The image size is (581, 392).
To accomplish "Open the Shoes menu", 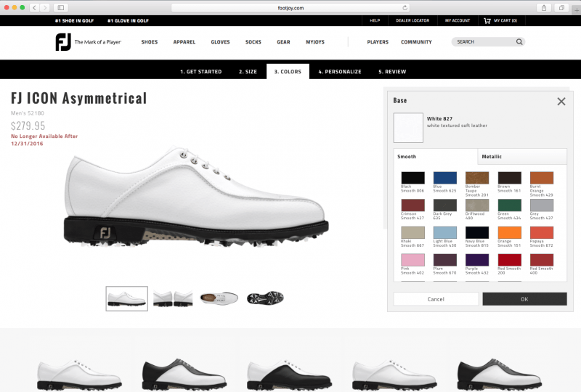I will pyautogui.click(x=150, y=42).
